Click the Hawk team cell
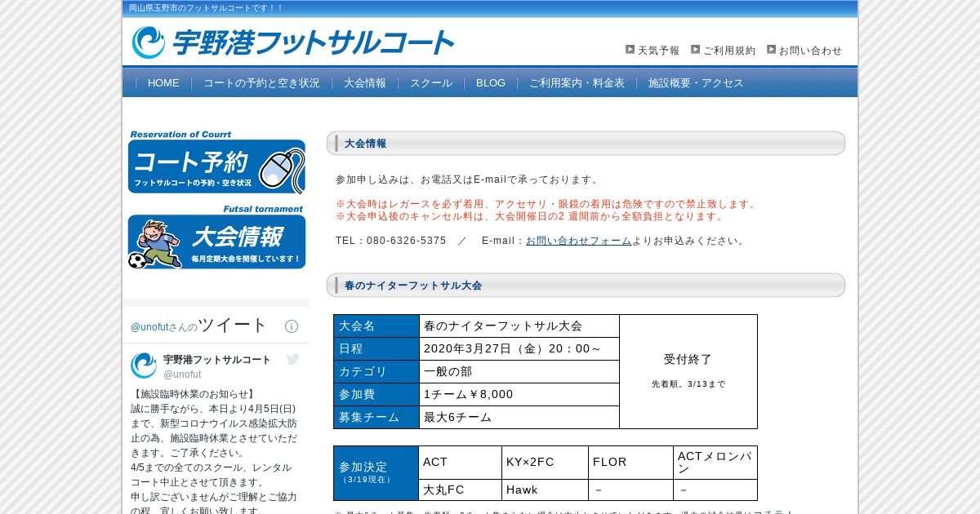980x514 pixels. (545, 490)
